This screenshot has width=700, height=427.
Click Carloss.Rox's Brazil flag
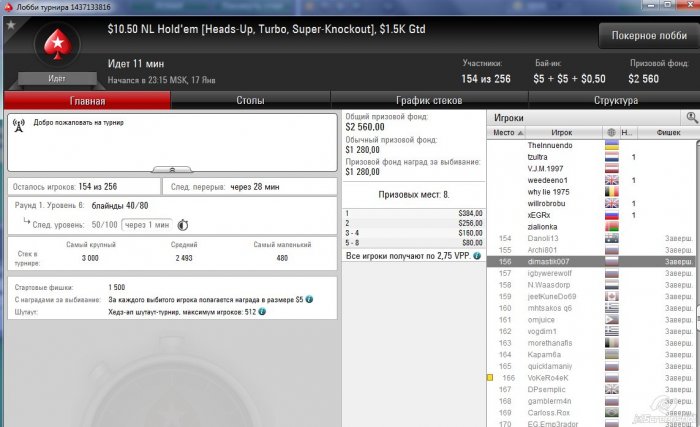pyautogui.click(x=612, y=413)
